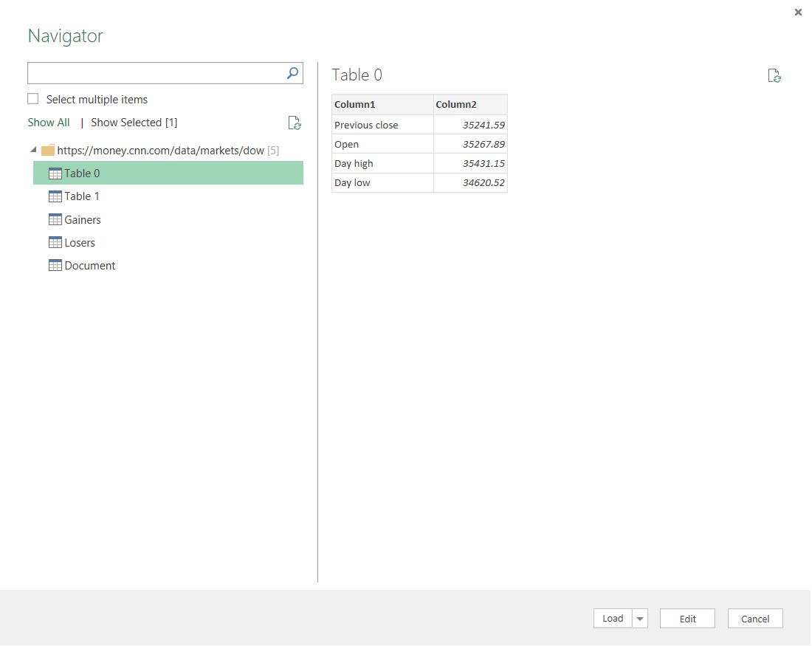Image resolution: width=812 pixels, height=646 pixels.
Task: Click the Gainers table icon
Action: pos(55,220)
